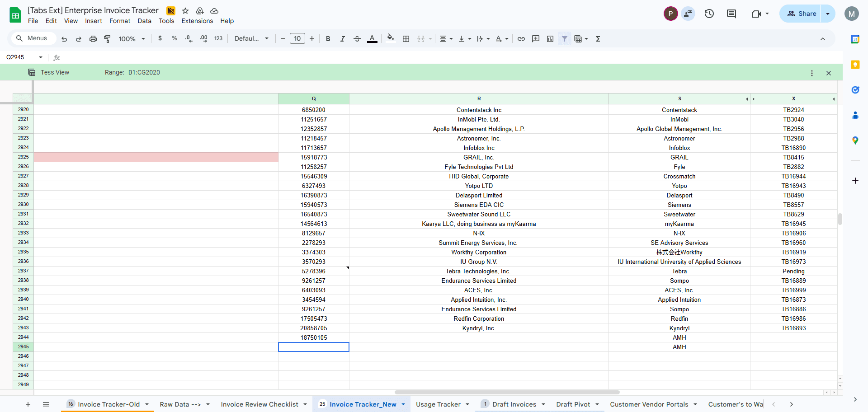Apply percent format icon
Viewport: 868px width, 412px height.
(175, 38)
